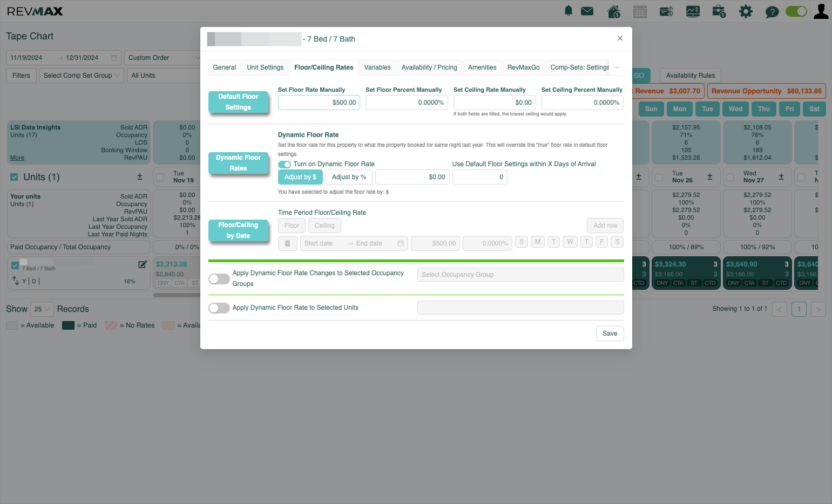The width and height of the screenshot is (832, 504).
Task: Toggle Turn on Dynamic Floor Rate switch
Action: 285,164
